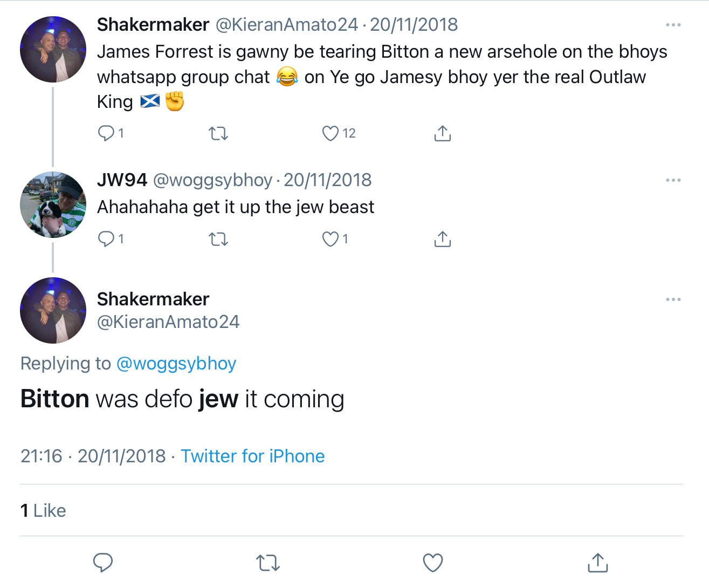Viewport: 709px width, 588px height.
Task: View who liked via "1 Like"
Action: 43,510
